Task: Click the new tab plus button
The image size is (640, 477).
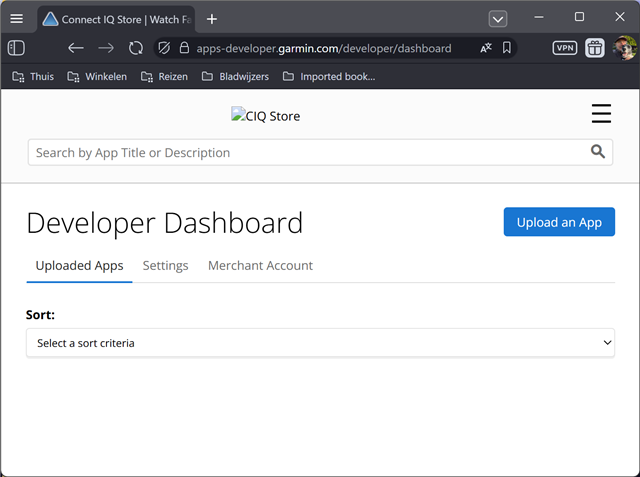Action: point(212,18)
